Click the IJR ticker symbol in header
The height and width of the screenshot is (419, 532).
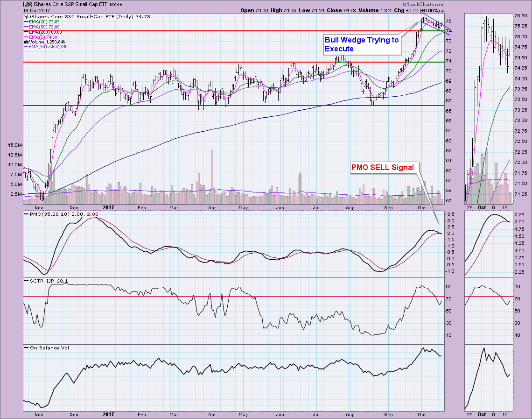[x=28, y=4]
